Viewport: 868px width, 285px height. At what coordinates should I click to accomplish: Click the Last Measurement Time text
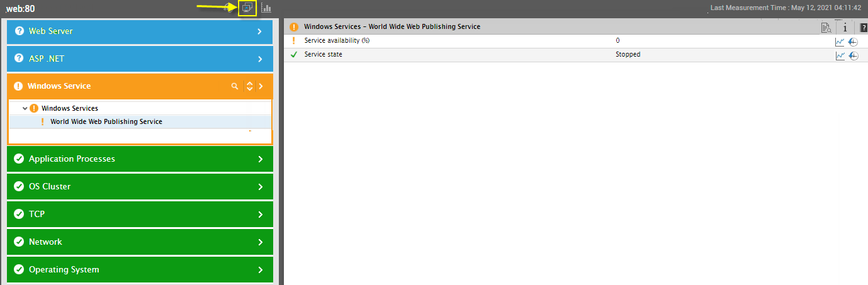coord(786,8)
